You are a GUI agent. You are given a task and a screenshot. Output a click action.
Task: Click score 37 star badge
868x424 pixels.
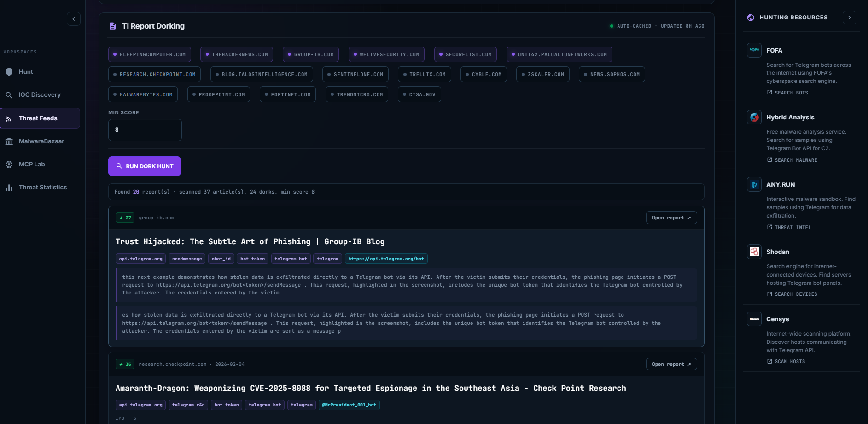tap(125, 218)
